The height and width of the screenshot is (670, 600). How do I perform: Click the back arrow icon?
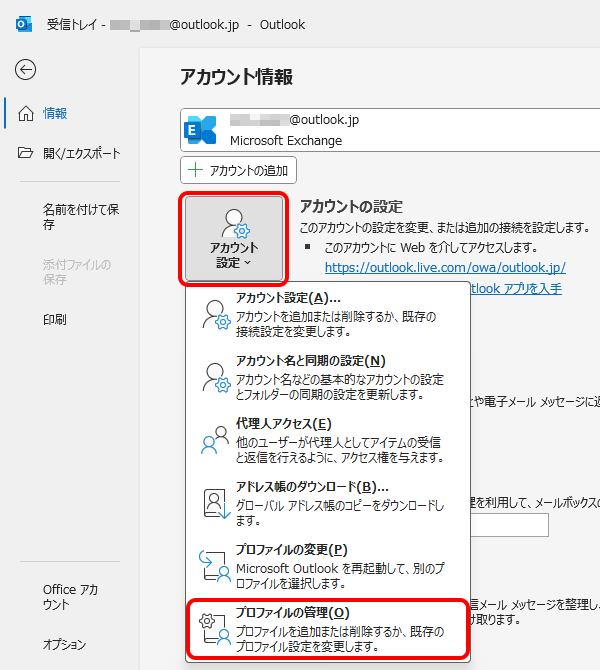click(26, 69)
